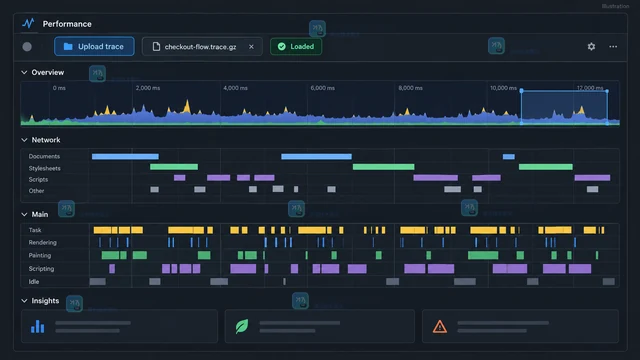Image resolution: width=640 pixels, height=360 pixels.
Task: Select the Idle row label in Main
Action: pos(34,282)
